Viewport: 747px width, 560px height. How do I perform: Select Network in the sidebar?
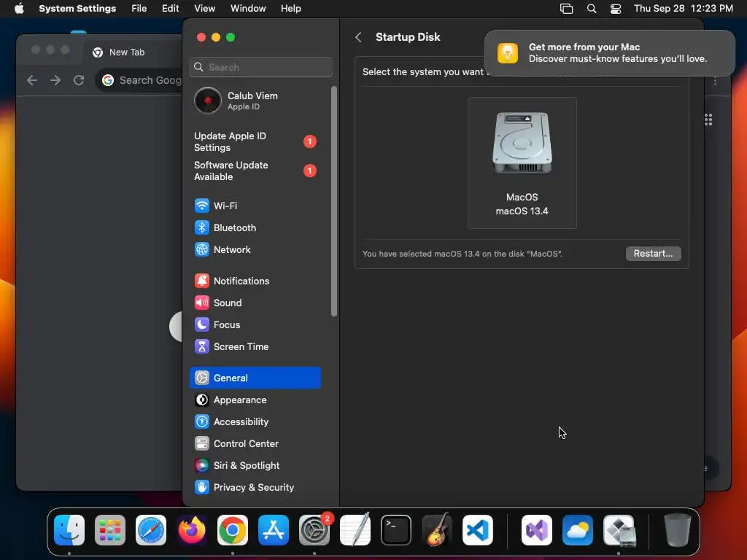coord(255,249)
